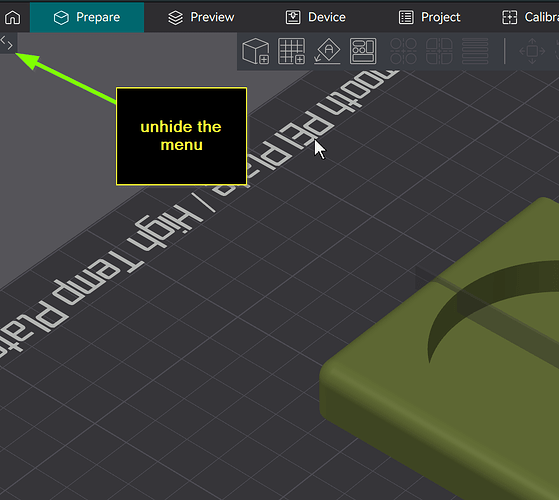
Task: Open the Variable layer height tool
Action: [475, 51]
